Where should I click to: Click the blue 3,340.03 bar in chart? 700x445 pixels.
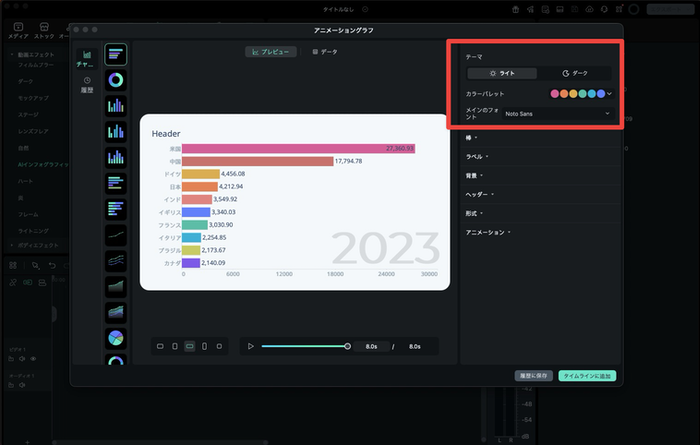[196, 212]
